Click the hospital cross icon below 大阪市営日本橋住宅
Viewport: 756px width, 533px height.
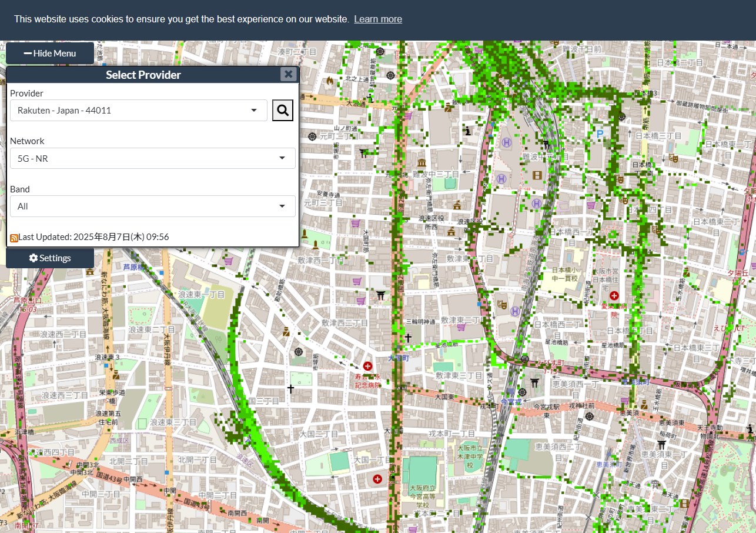(x=614, y=295)
